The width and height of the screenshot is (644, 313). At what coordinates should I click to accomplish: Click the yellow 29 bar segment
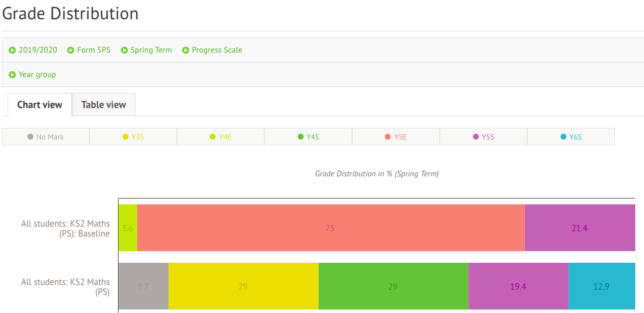[243, 286]
